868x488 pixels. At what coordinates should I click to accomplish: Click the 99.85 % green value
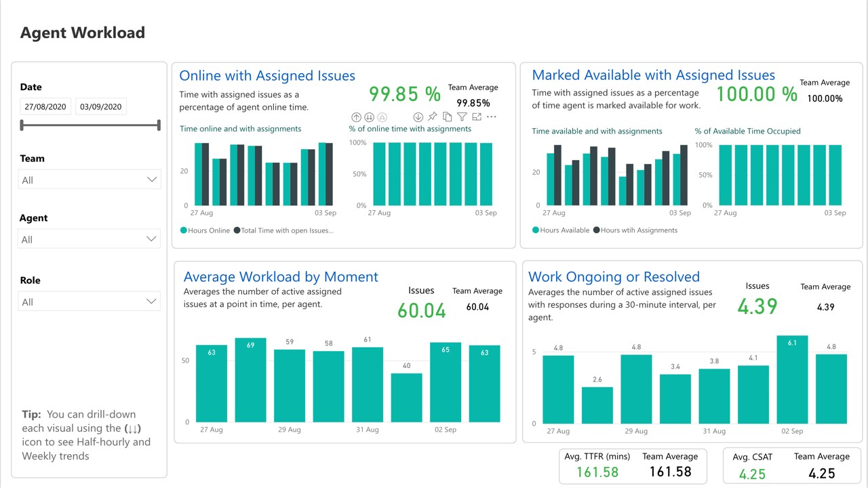(x=405, y=94)
